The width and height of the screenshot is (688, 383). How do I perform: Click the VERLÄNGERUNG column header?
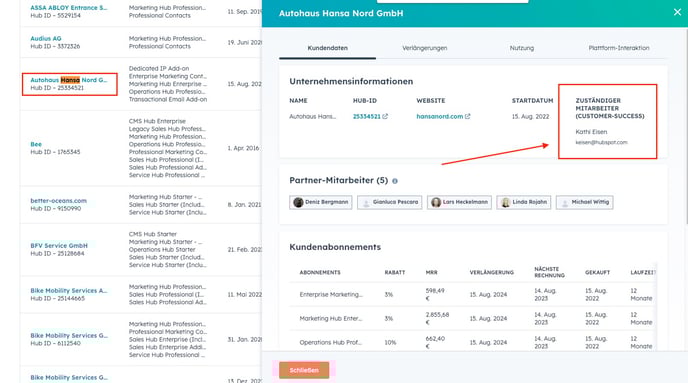[491, 272]
